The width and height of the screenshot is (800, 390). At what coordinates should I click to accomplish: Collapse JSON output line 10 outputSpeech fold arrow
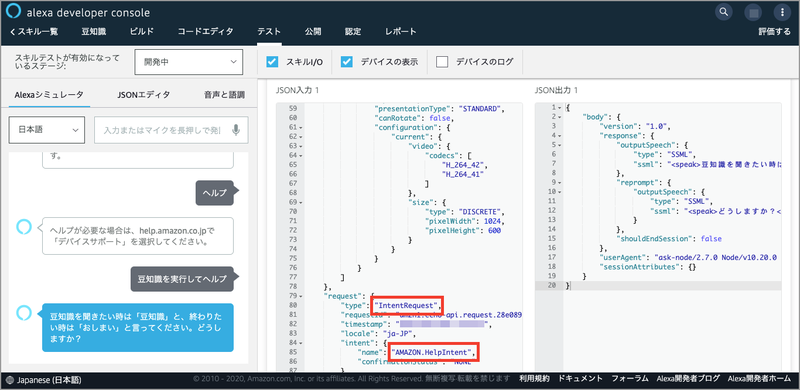point(560,192)
